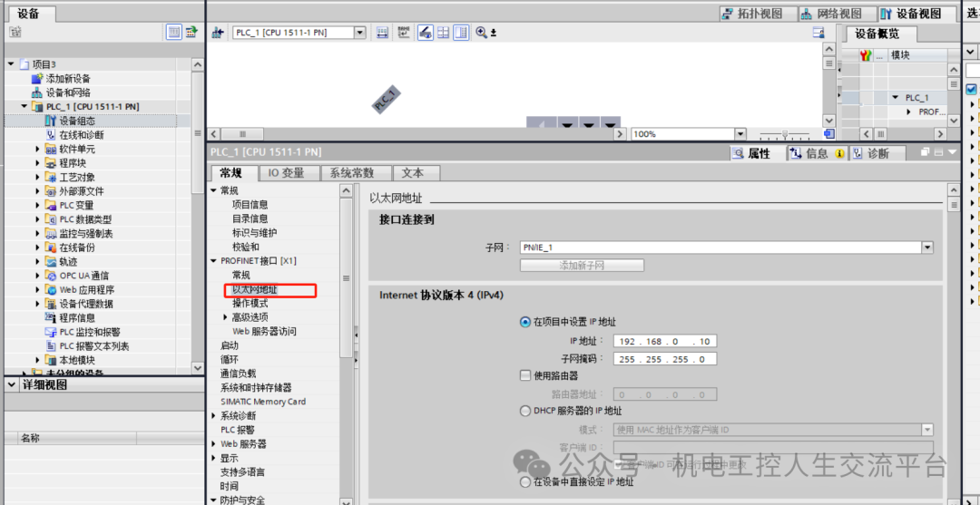This screenshot has height=505, width=980.
Task: Expand the PROF... row in 设备概览
Action: click(908, 112)
